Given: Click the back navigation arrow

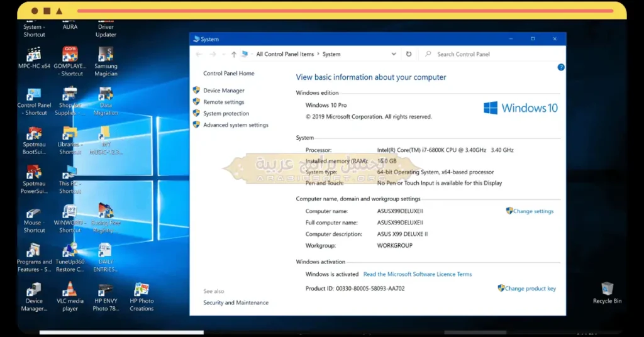Looking at the screenshot, I should 199,54.
